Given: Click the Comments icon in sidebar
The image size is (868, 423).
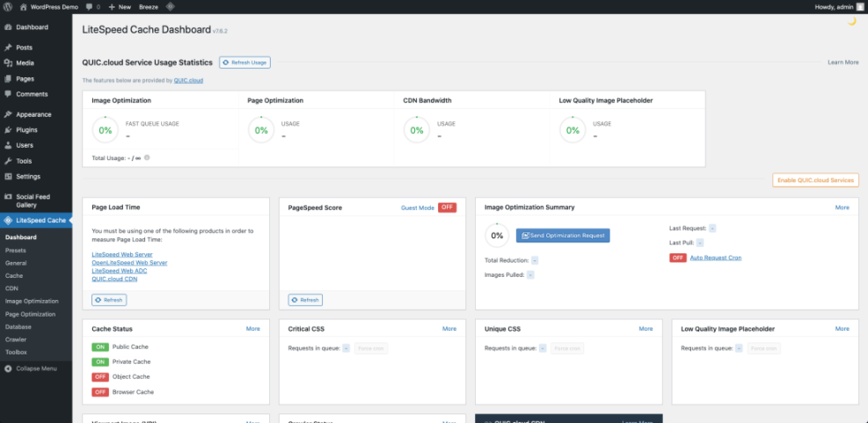Looking at the screenshot, I should pos(8,94).
